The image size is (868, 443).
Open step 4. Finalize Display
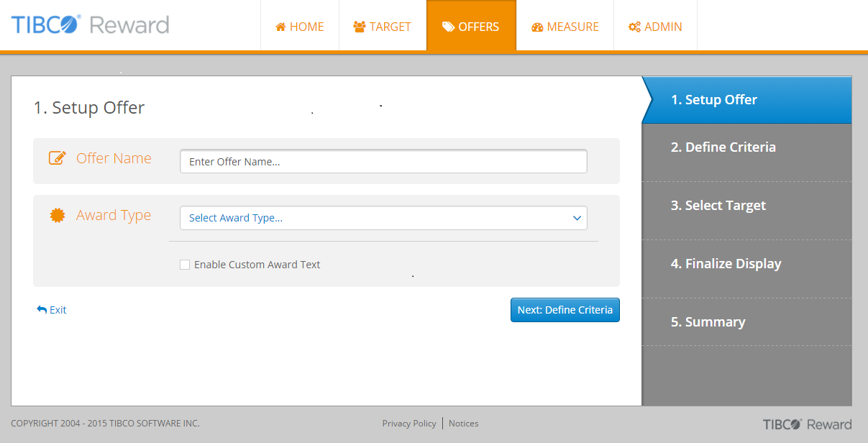[x=746, y=269]
